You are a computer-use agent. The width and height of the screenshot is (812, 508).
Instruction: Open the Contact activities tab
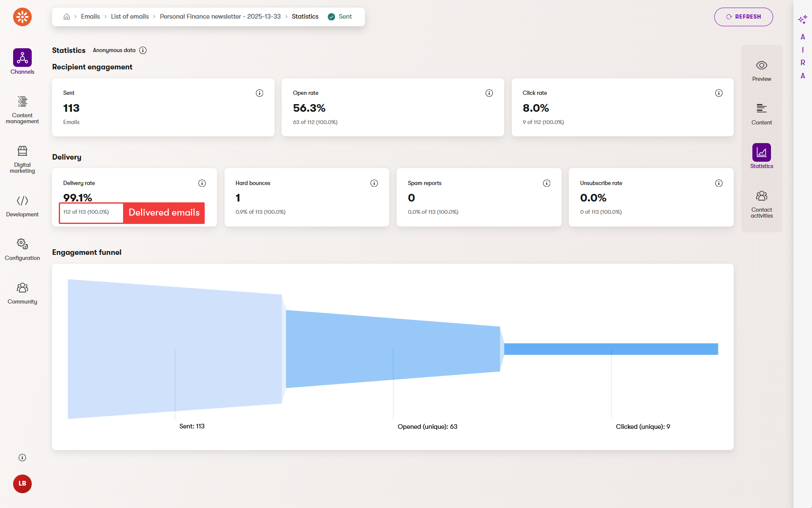(761, 203)
